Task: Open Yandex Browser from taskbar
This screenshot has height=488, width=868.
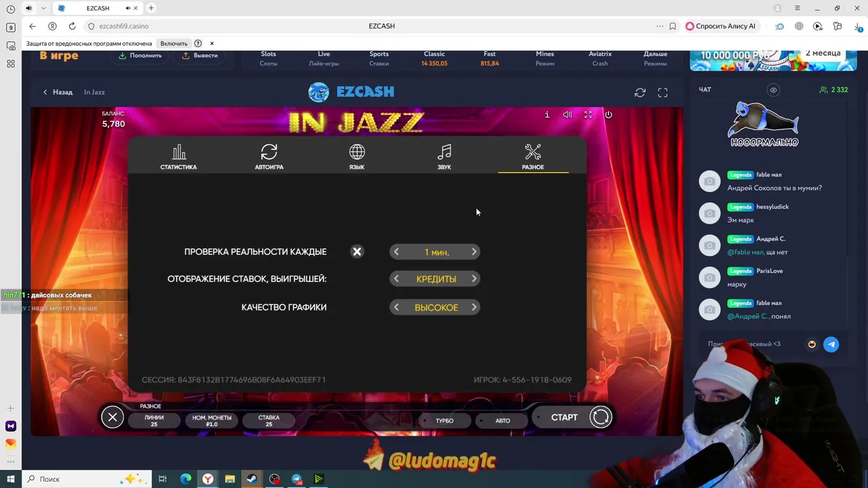Action: click(208, 479)
